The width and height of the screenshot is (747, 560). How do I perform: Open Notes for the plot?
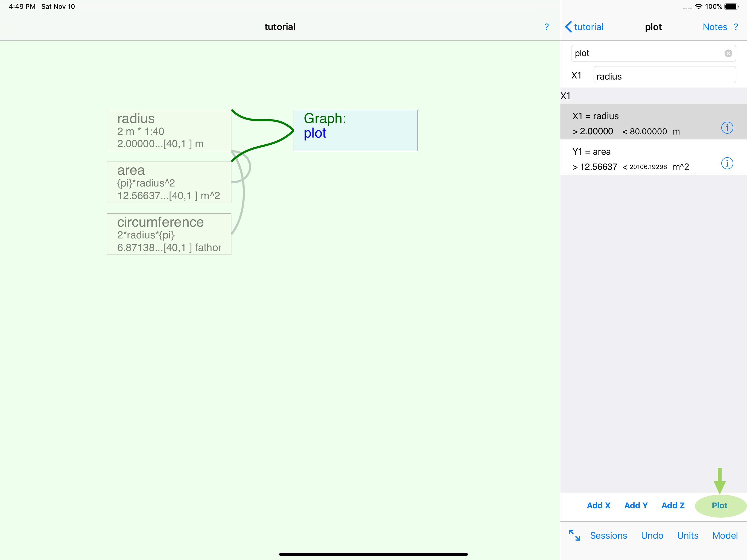coord(714,27)
